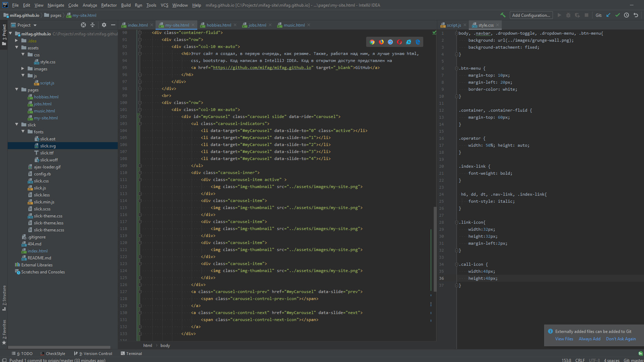Image resolution: width=644 pixels, height=362 pixels.
Task: Click the green Build Project hammer icon
Action: pos(503,15)
